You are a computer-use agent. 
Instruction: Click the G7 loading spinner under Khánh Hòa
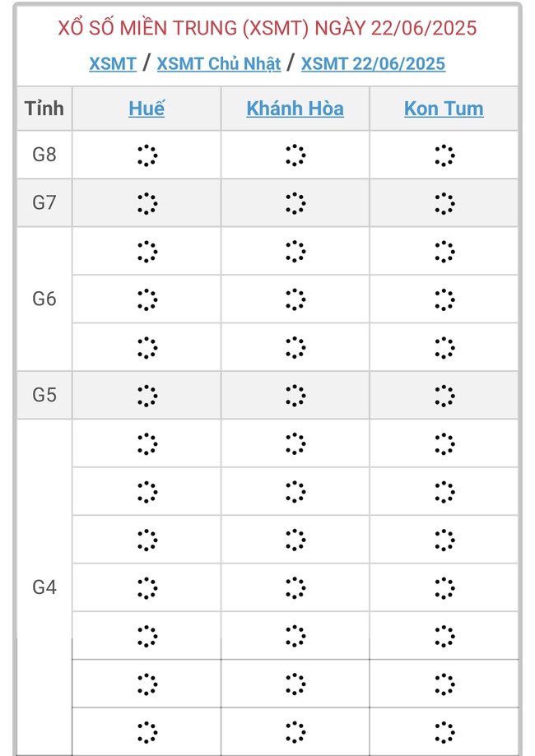(295, 202)
